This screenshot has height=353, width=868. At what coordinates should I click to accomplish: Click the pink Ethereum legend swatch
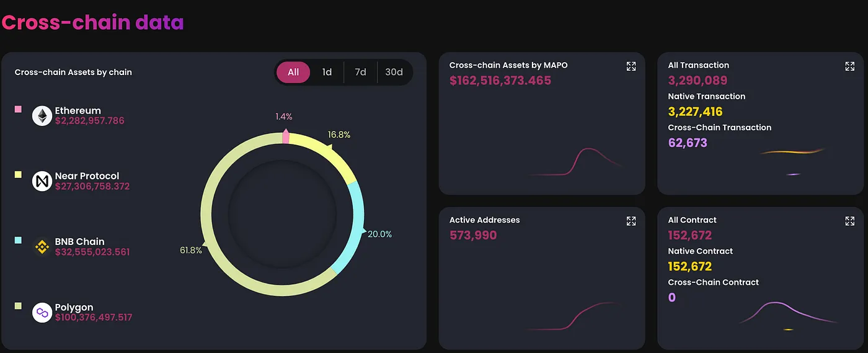point(18,110)
